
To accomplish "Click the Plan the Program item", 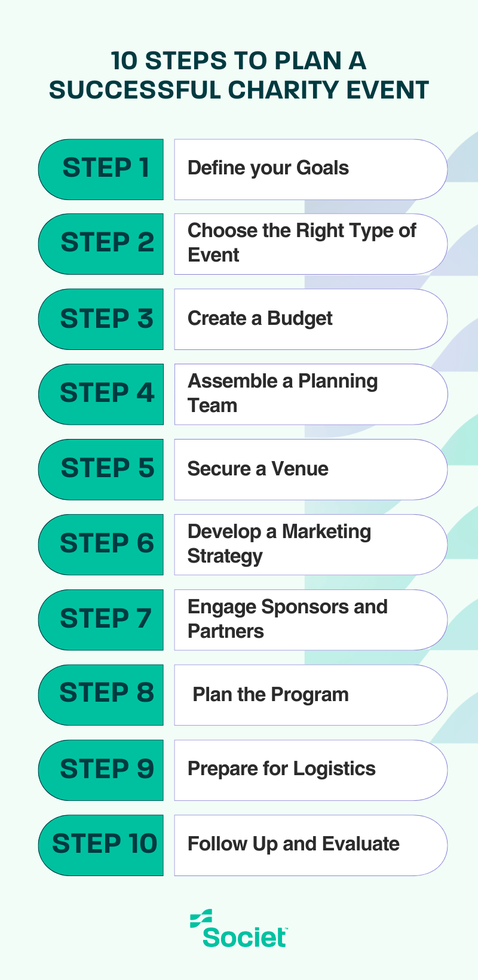I will coord(310,695).
